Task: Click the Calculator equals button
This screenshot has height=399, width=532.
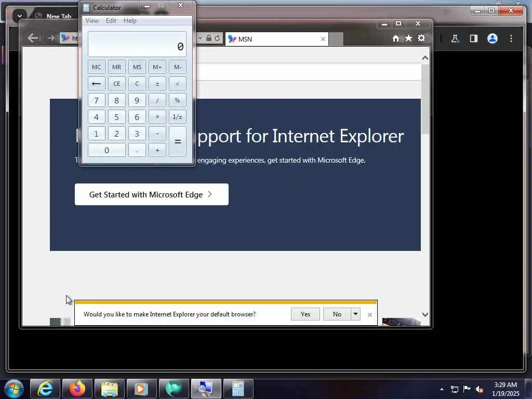Action: [178, 141]
